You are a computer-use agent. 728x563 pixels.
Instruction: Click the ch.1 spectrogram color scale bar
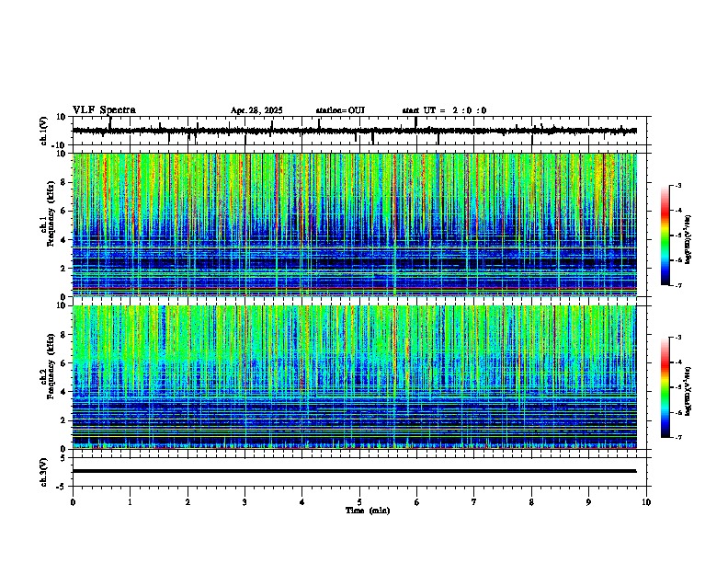pos(665,236)
